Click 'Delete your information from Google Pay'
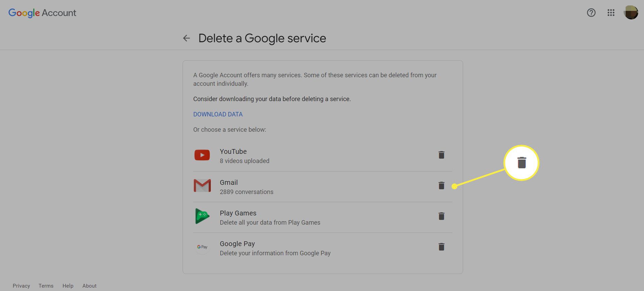The height and width of the screenshot is (291, 644). click(275, 253)
